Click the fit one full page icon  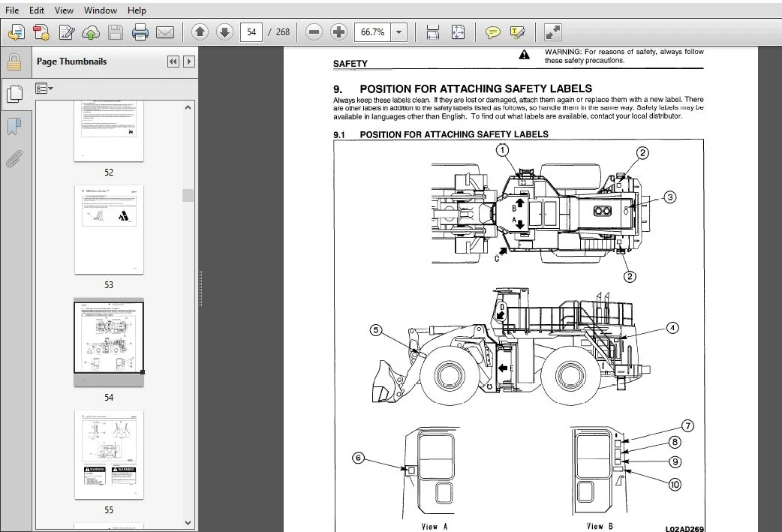(458, 32)
